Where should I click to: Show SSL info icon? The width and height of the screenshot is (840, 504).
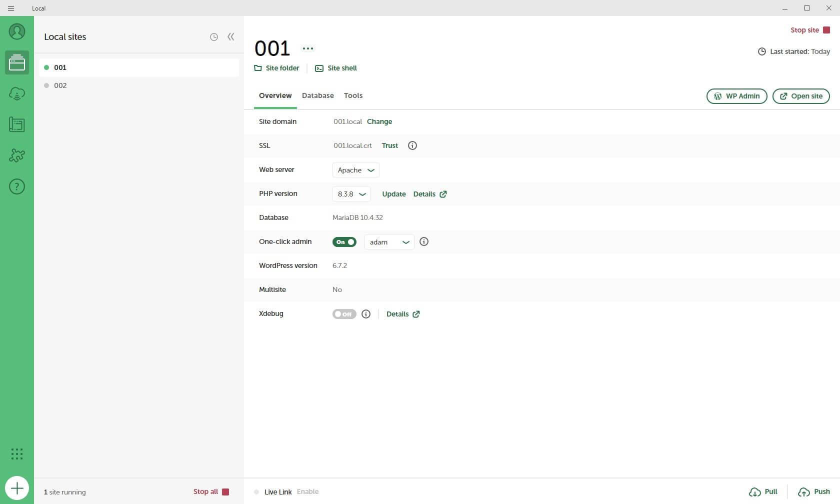tap(412, 145)
